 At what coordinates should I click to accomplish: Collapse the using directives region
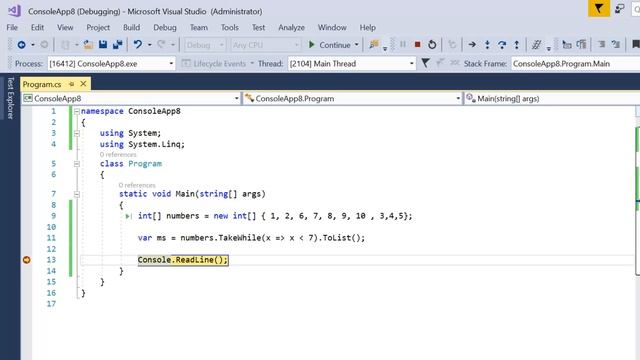point(77,133)
